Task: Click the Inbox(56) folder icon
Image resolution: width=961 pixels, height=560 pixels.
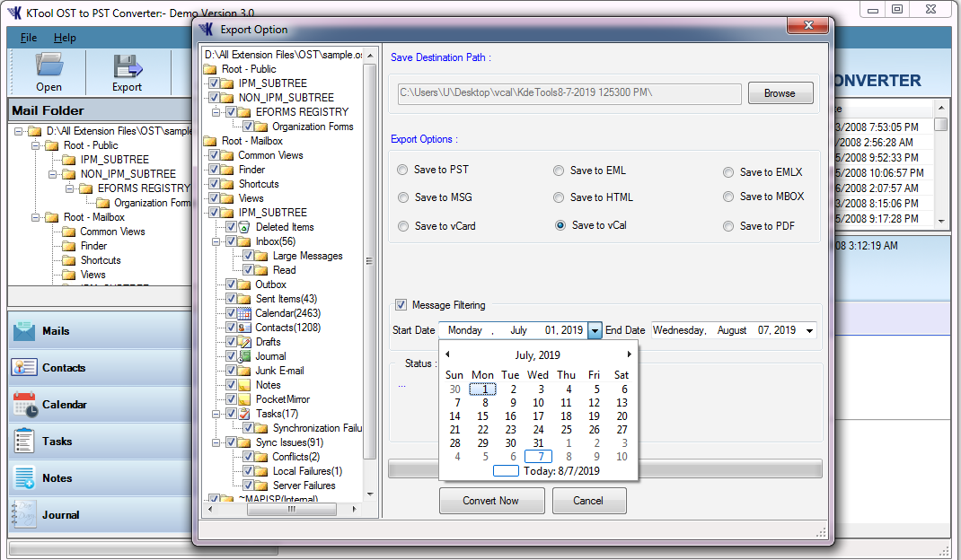Action: [x=244, y=241]
